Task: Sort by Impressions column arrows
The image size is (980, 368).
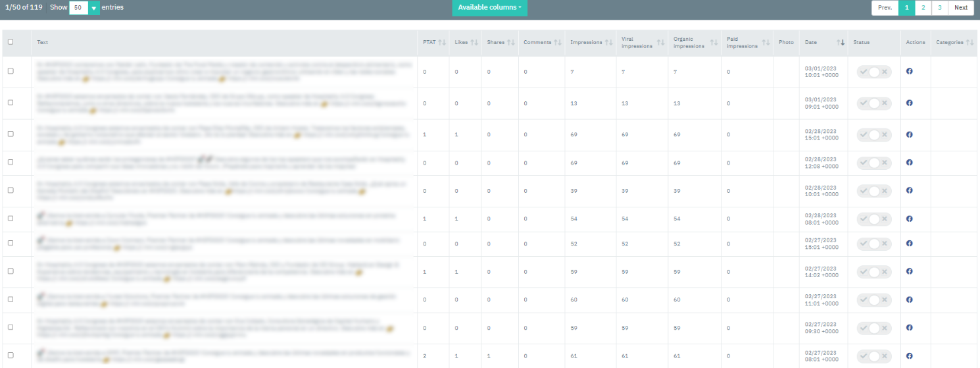Action: tap(609, 42)
